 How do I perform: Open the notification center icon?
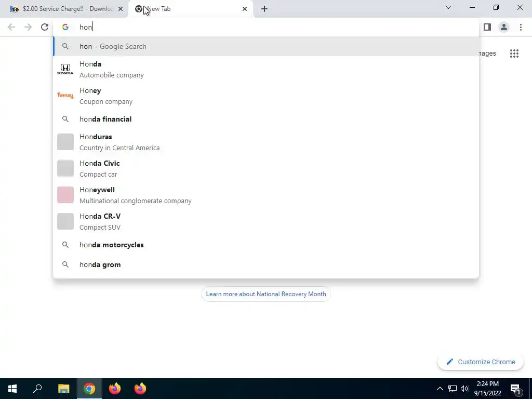(x=515, y=389)
